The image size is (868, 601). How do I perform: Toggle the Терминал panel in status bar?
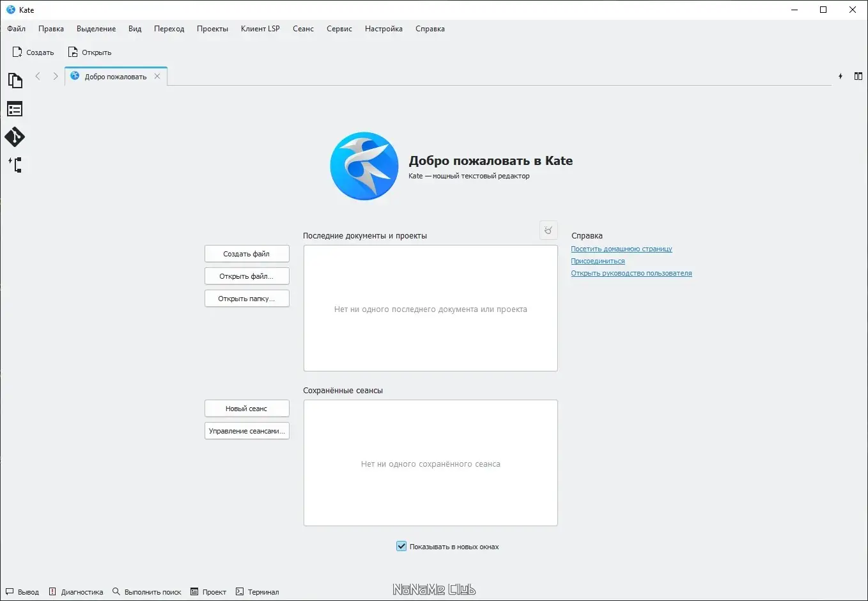point(258,592)
